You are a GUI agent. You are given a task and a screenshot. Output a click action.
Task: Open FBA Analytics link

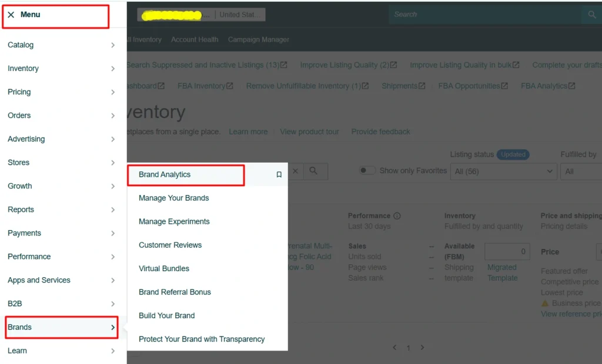click(x=543, y=86)
